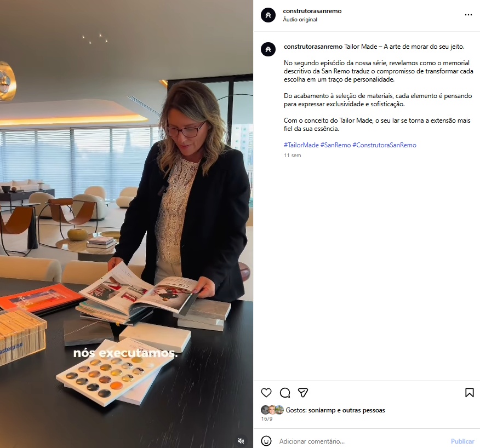The image size is (480, 448).
Task: Open the three-dot more options menu
Action: point(468,15)
